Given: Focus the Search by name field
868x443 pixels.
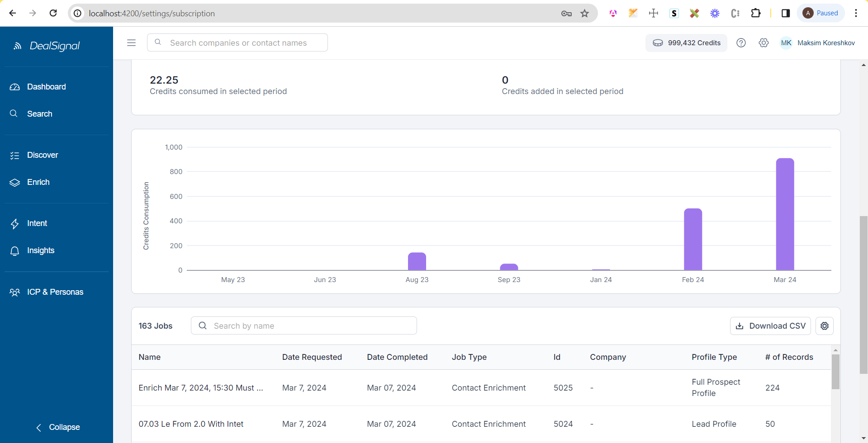Looking at the screenshot, I should [x=304, y=326].
